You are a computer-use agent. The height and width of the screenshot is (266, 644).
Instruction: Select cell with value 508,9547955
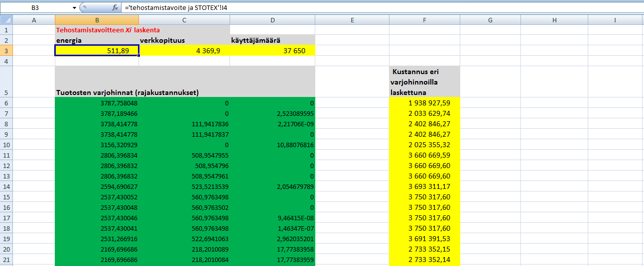pos(184,155)
